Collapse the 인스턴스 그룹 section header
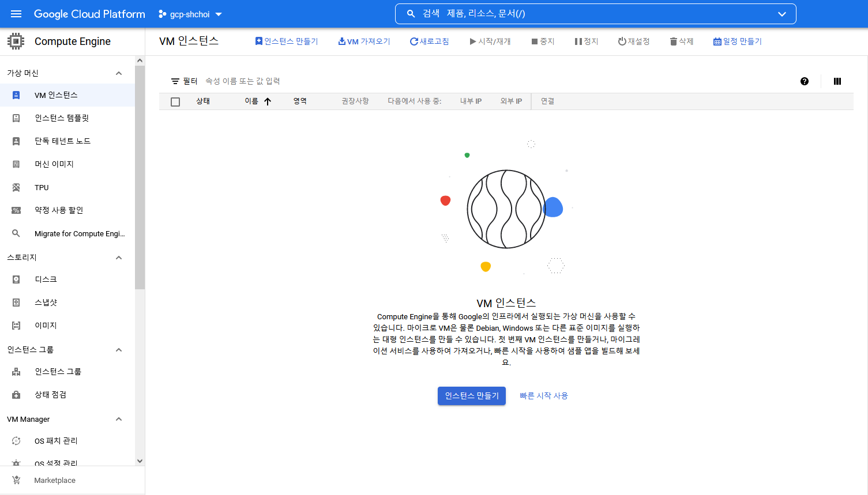This screenshot has height=495, width=868. pos(119,350)
